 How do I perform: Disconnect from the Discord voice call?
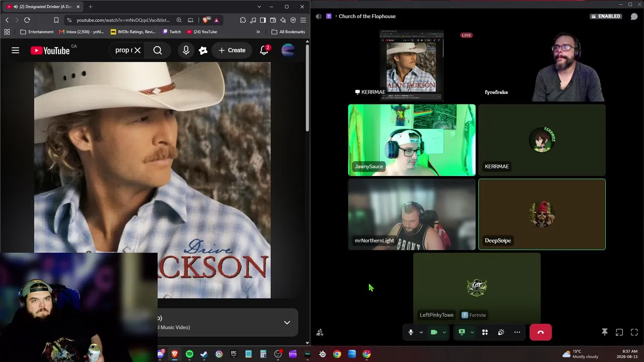point(540,332)
